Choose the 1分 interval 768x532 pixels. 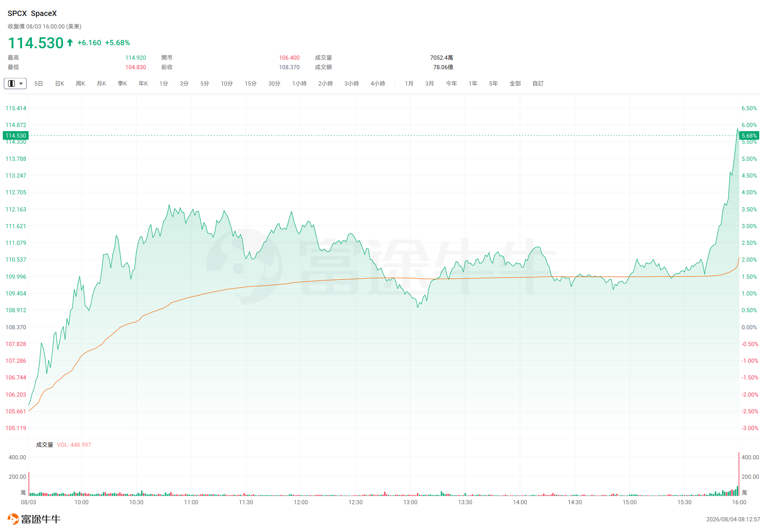(164, 84)
